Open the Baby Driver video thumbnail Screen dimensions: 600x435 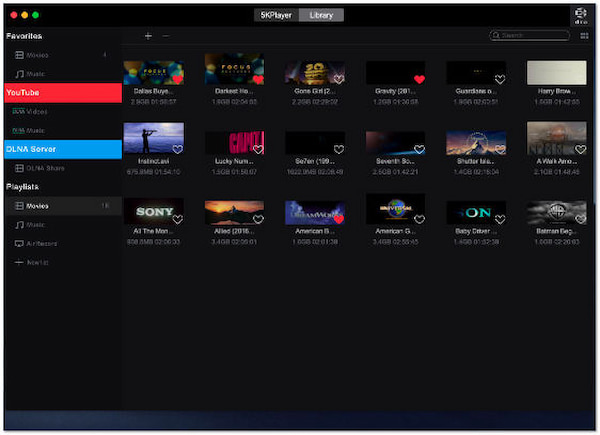(x=475, y=211)
